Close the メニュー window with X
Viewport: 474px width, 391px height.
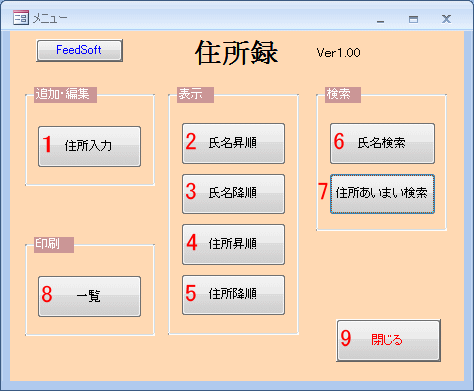tap(446, 19)
